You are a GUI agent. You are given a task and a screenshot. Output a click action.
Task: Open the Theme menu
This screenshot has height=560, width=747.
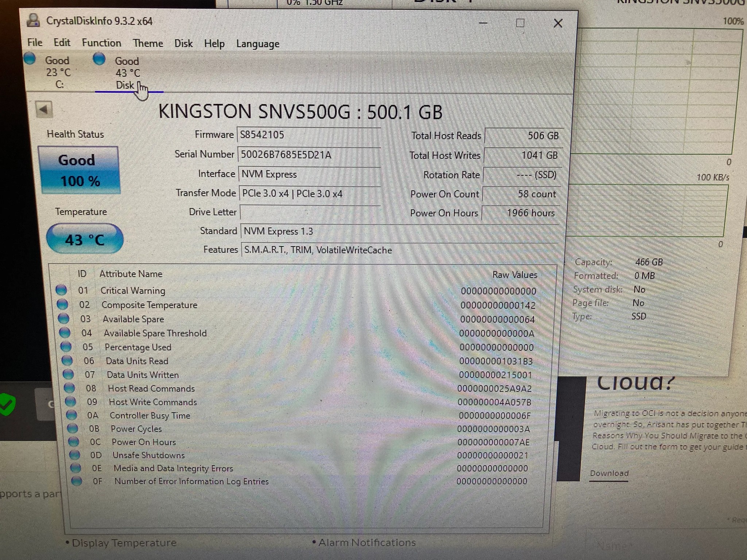(148, 43)
